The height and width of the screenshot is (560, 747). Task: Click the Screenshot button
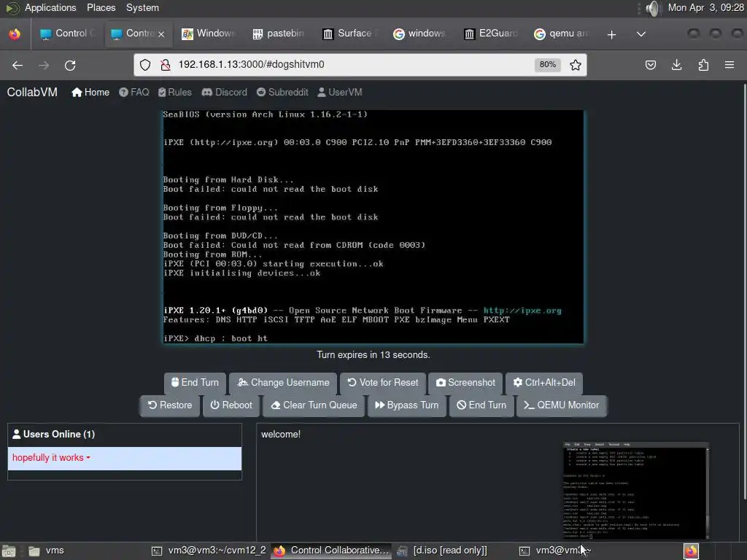click(465, 383)
